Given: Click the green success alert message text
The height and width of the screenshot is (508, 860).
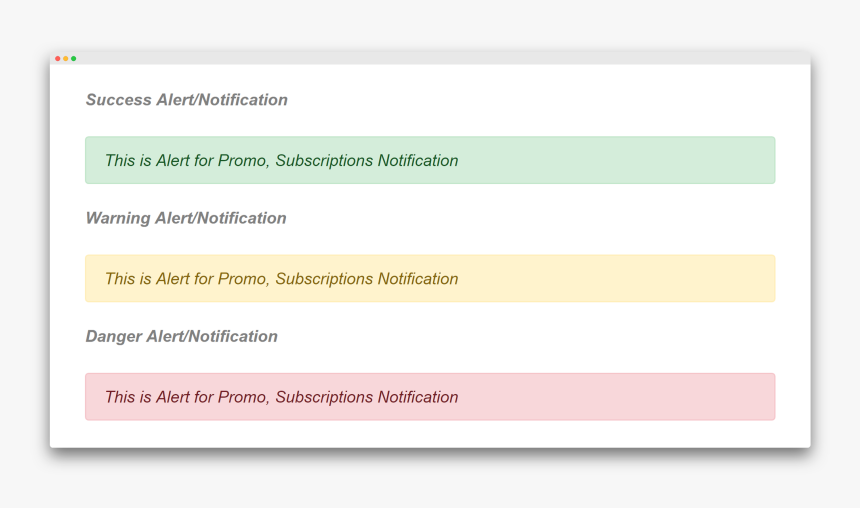Looking at the screenshot, I should coord(281,161).
